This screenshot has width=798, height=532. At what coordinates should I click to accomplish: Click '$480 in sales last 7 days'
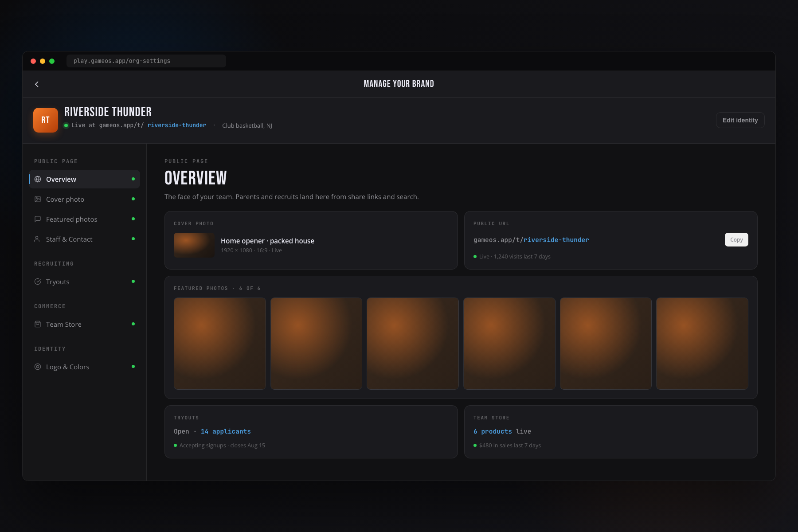pyautogui.click(x=510, y=446)
